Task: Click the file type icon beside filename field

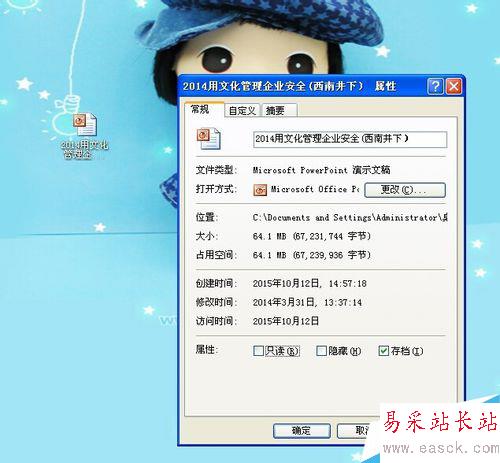Action: (x=209, y=138)
